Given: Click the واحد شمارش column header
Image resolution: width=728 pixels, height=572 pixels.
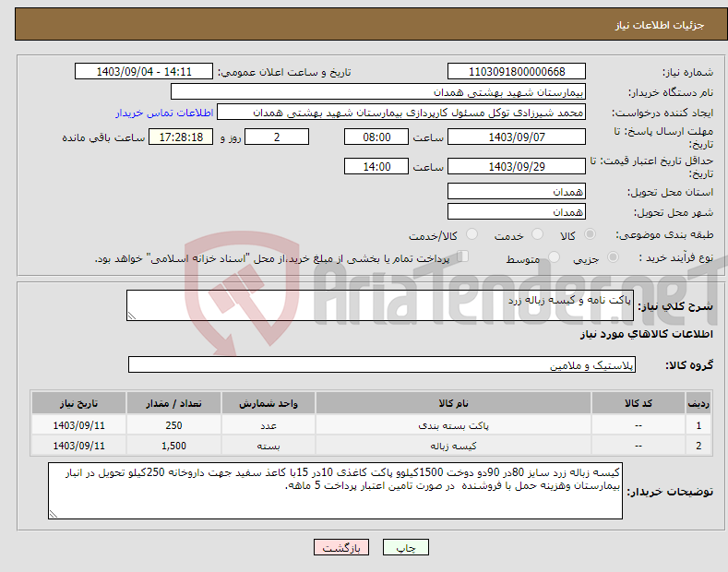Looking at the screenshot, I should point(269,403).
